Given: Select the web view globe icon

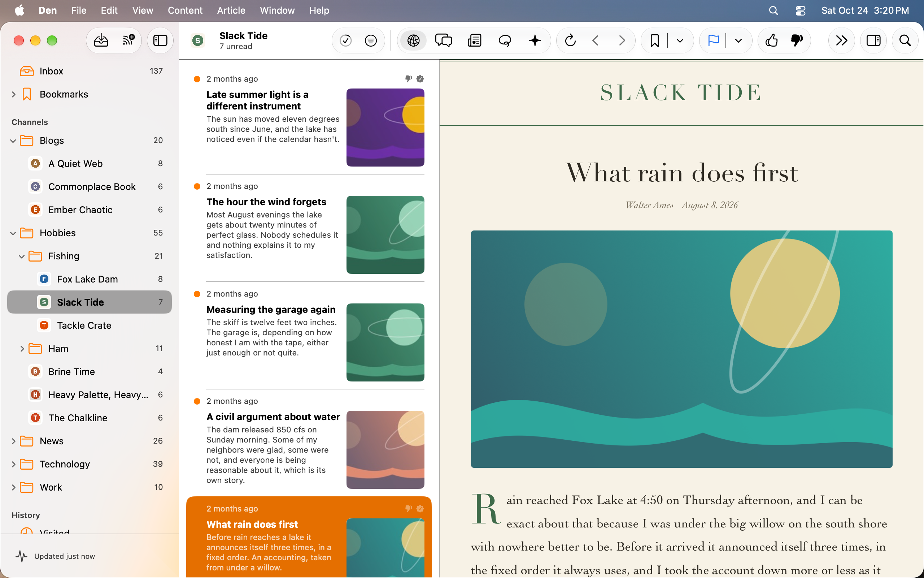Looking at the screenshot, I should tap(414, 40).
